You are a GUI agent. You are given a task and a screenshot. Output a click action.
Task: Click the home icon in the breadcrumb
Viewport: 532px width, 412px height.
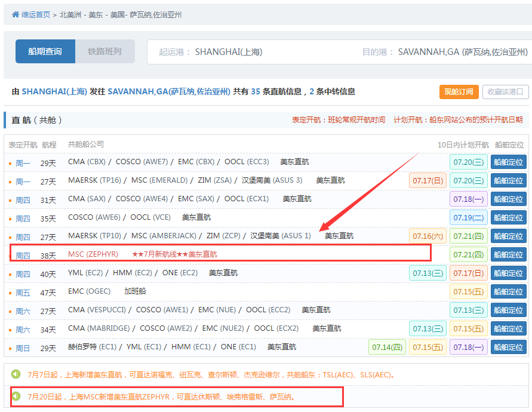point(16,14)
